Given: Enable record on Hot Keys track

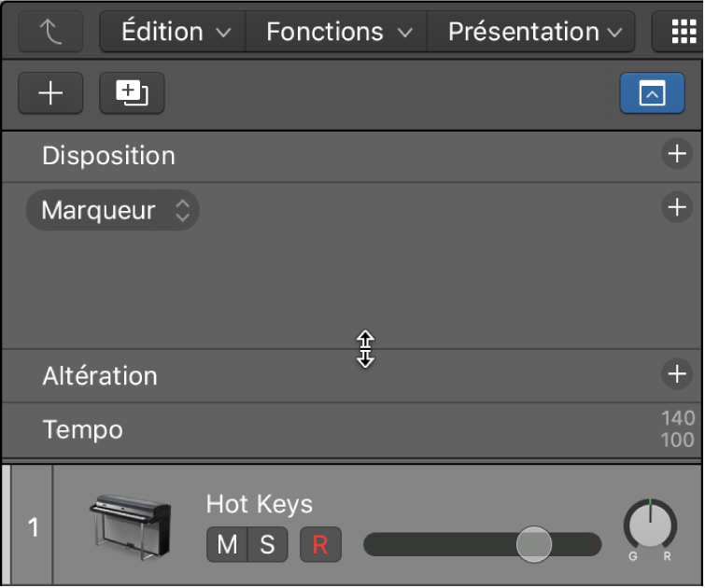Looking at the screenshot, I should (320, 545).
